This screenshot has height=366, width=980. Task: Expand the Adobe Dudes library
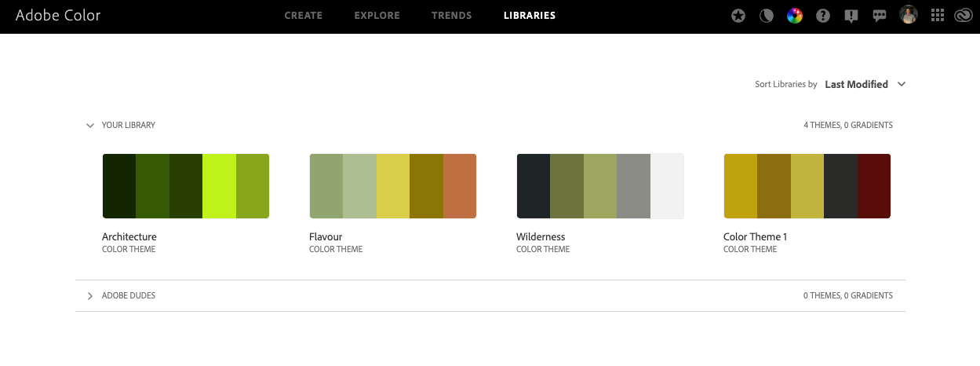point(90,296)
